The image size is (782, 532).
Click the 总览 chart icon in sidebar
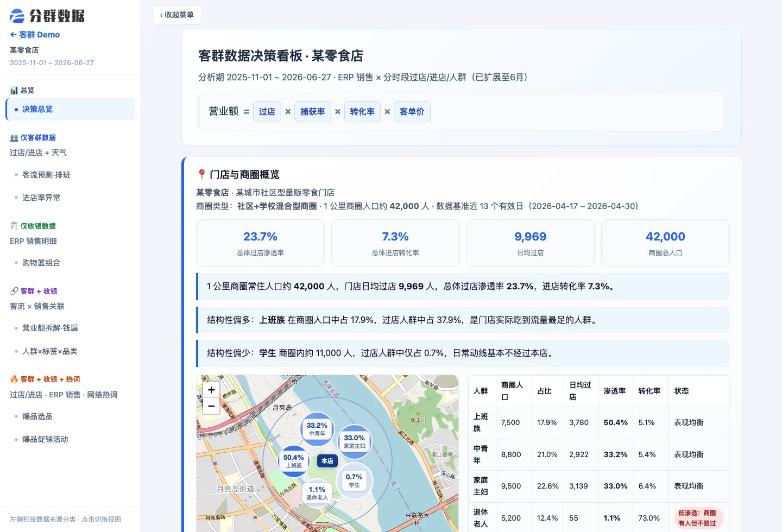tap(14, 91)
